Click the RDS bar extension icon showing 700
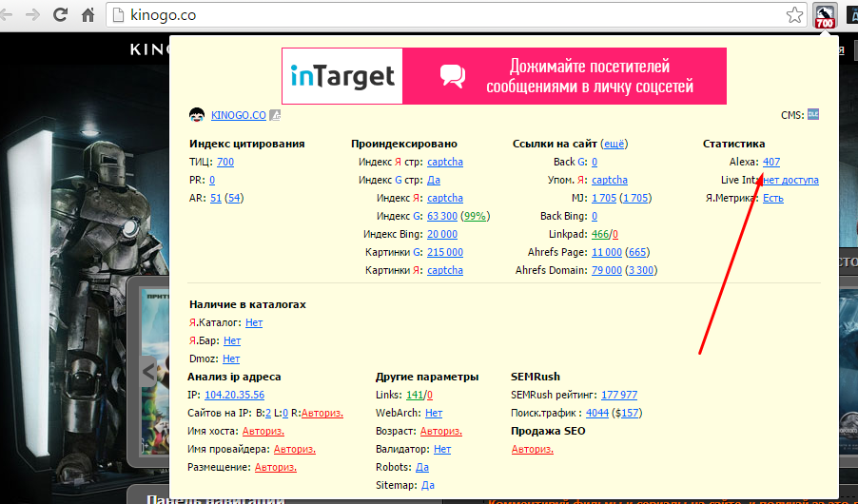 825,15
